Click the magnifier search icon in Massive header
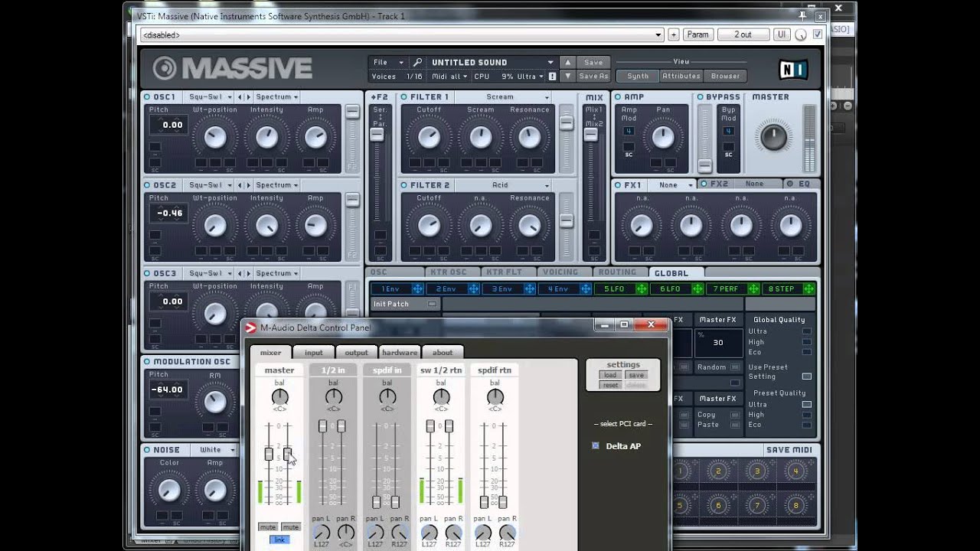Screen dimensions: 980x551 pos(417,62)
